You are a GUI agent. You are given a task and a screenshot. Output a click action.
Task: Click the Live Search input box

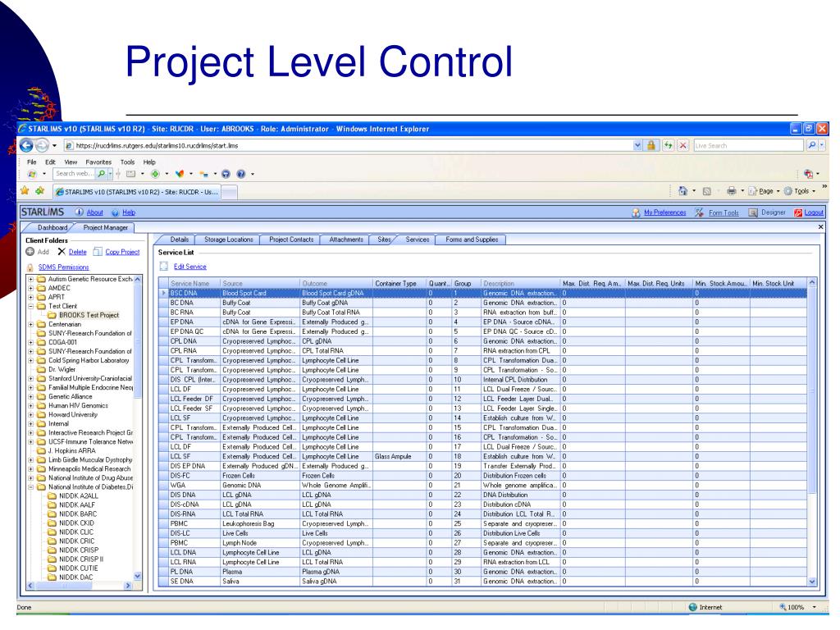pyautogui.click(x=748, y=145)
